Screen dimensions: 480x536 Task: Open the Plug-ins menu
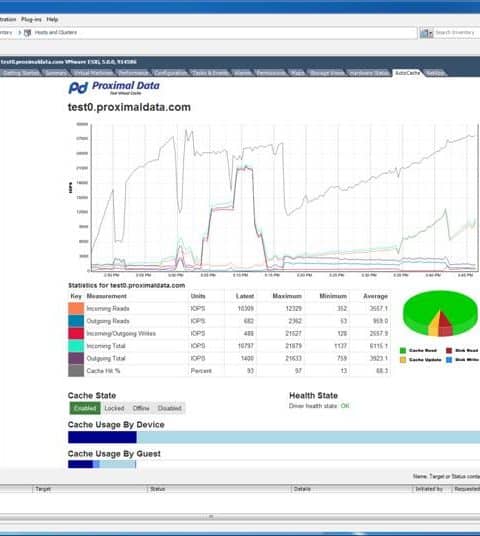pyautogui.click(x=31, y=19)
